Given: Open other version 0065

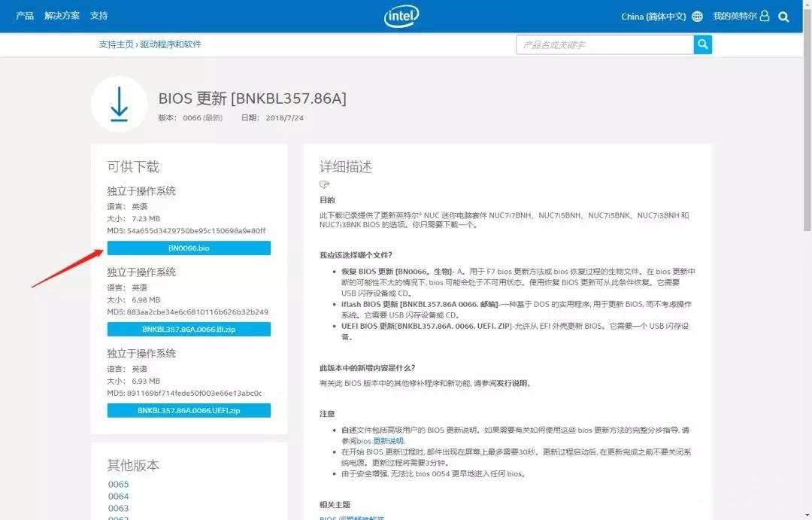Looking at the screenshot, I should tap(119, 484).
